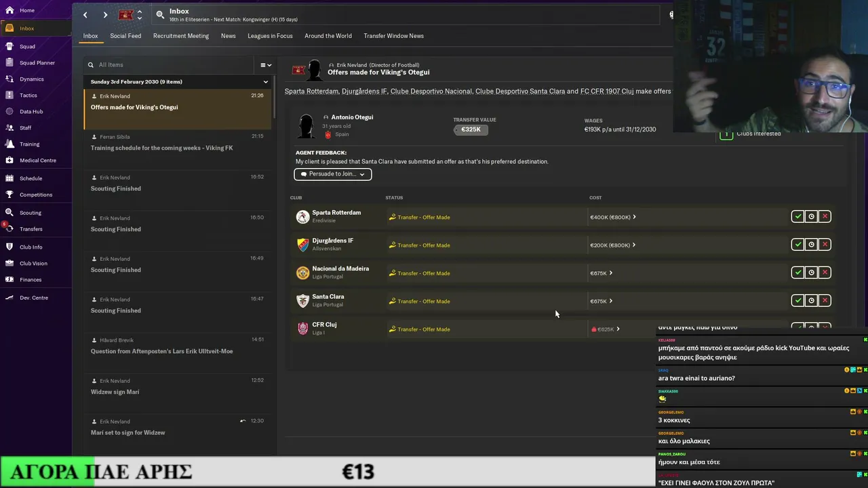Viewport: 868px width, 488px height.
Task: Open the Tactics icon in the sidebar
Action: (x=9, y=96)
